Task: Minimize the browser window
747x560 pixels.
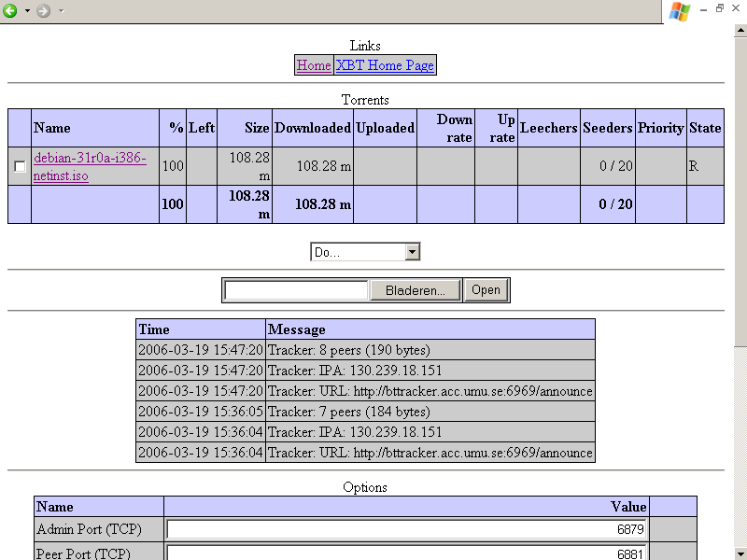Action: pyautogui.click(x=704, y=7)
